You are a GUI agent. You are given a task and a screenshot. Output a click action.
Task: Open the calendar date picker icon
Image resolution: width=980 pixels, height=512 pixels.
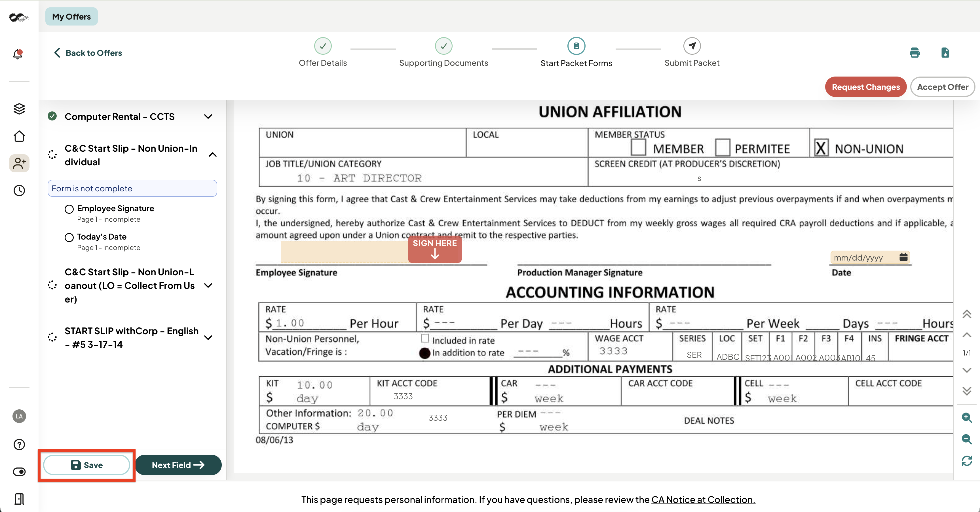[x=903, y=257]
